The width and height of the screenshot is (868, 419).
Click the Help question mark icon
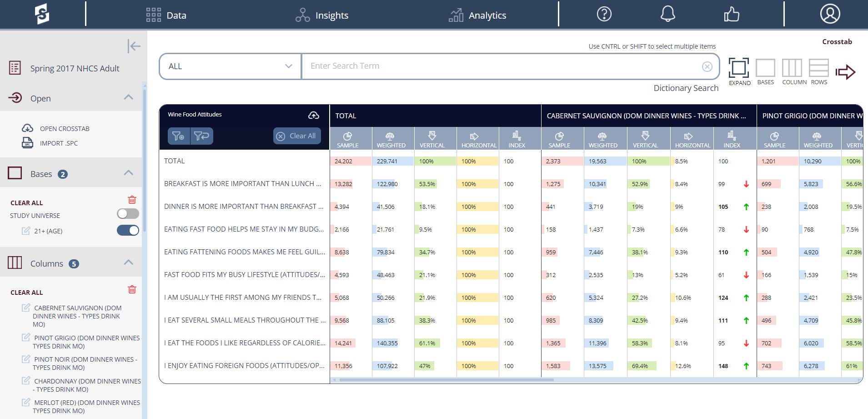point(604,15)
